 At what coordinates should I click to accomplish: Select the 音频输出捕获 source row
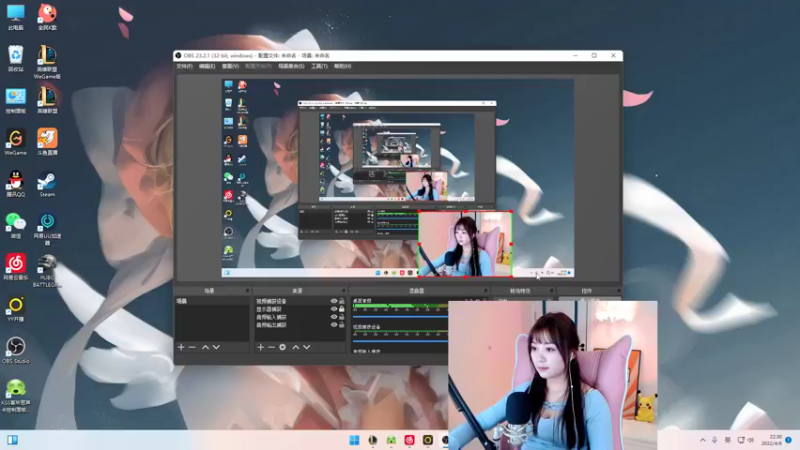point(299,324)
